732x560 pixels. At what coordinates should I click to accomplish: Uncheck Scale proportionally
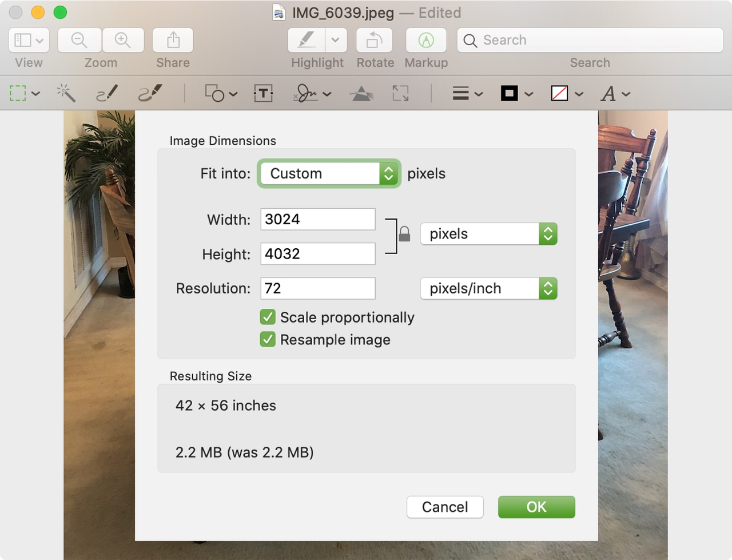[268, 317]
